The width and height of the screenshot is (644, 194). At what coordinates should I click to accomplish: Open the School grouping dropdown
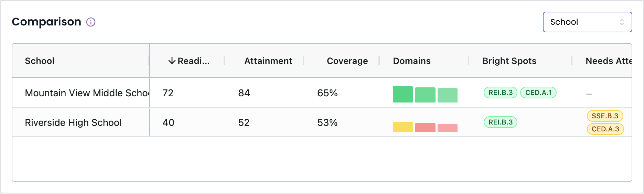pos(587,22)
